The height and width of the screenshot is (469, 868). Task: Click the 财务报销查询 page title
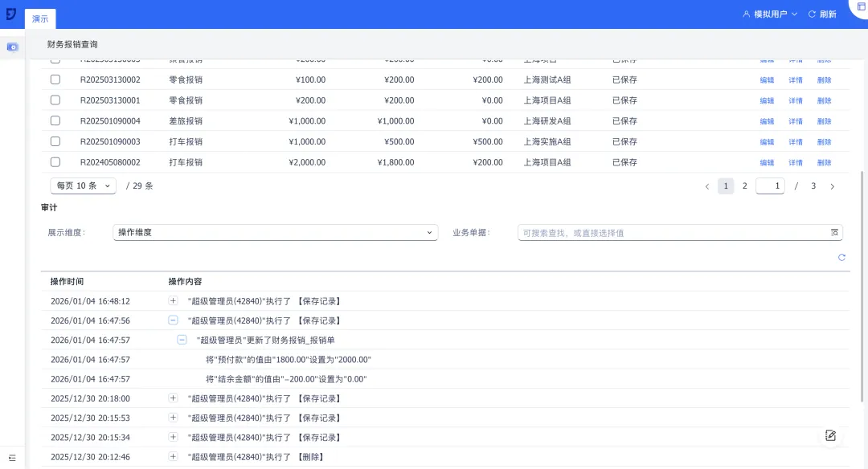(x=72, y=44)
